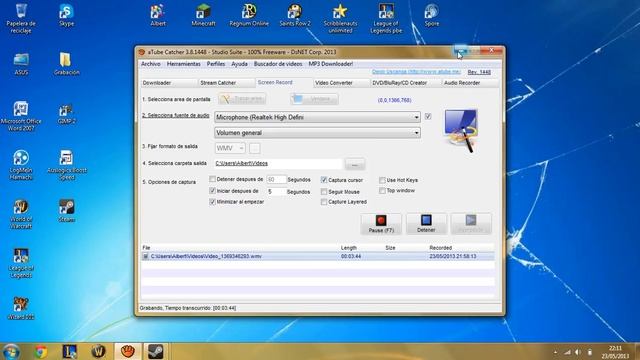The height and width of the screenshot is (360, 640).
Task: Enable Detener despues de checkbox
Action: click(212, 179)
